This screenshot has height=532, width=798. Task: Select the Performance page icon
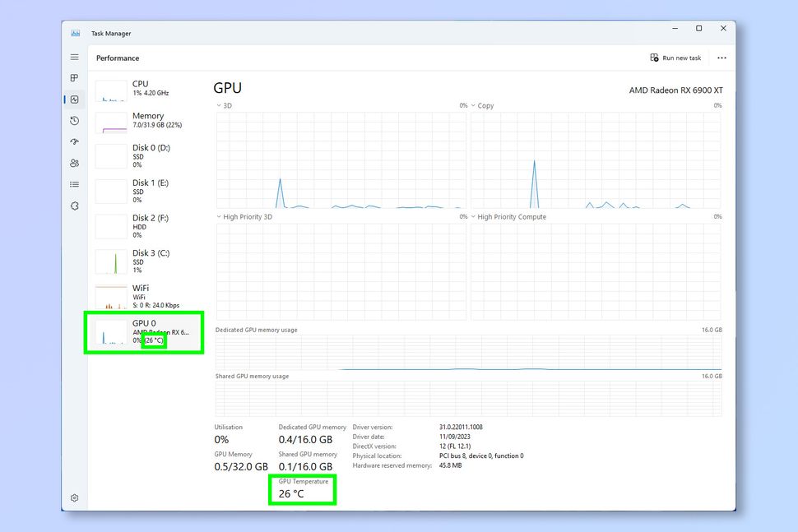[x=74, y=99]
